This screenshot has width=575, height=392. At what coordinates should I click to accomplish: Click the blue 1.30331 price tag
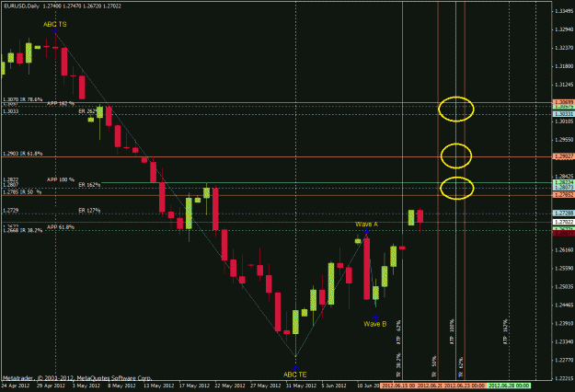pyautogui.click(x=563, y=114)
